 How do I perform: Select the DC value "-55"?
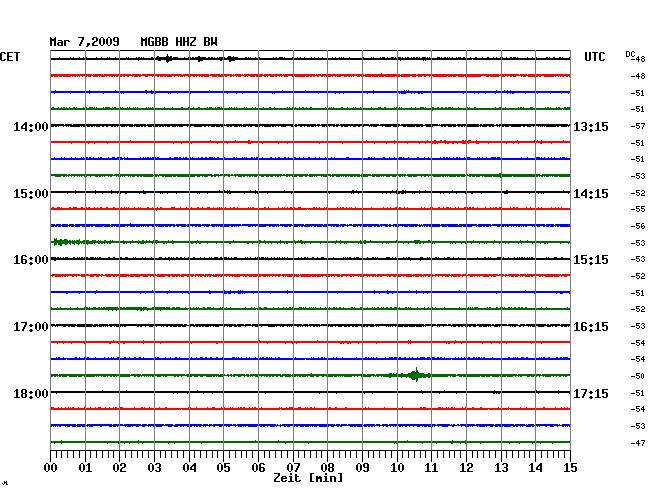pyautogui.click(x=638, y=209)
